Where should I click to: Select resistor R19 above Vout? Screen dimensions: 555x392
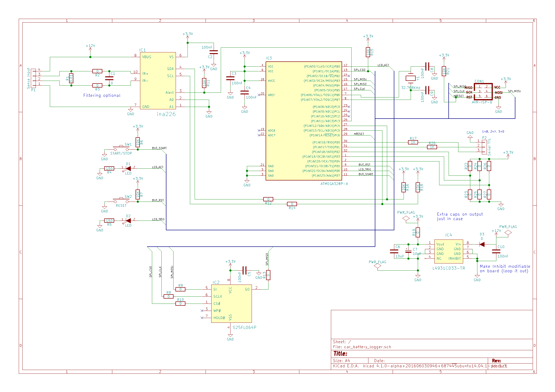click(418, 232)
